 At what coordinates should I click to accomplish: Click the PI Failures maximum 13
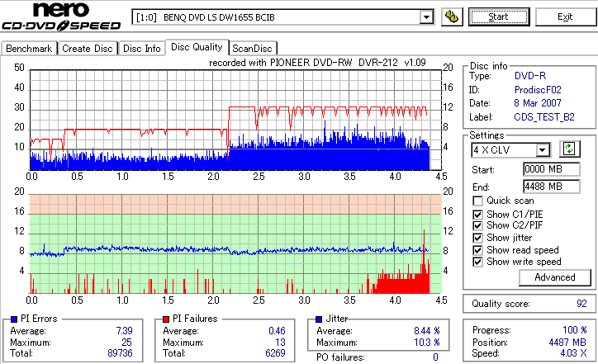pos(280,343)
